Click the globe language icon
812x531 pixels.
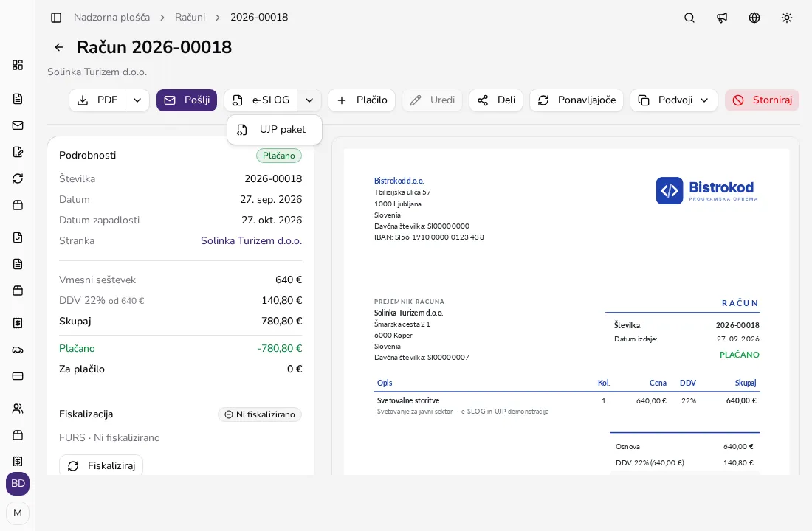pyautogui.click(x=754, y=18)
